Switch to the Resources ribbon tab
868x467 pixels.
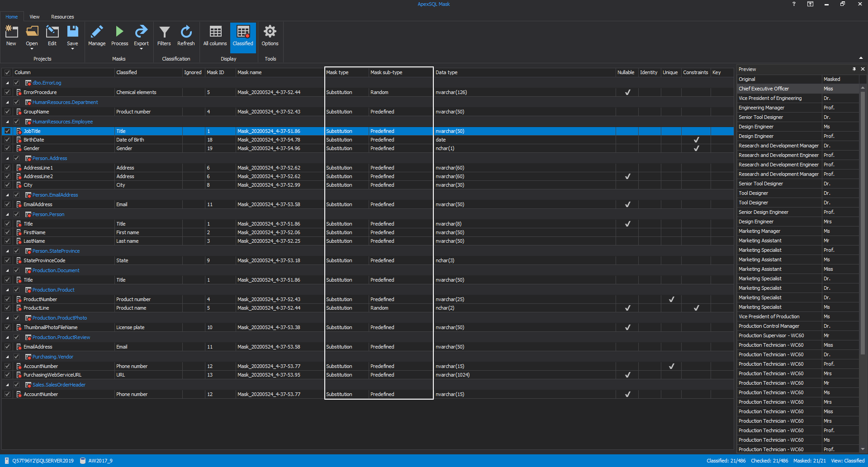[x=62, y=17]
